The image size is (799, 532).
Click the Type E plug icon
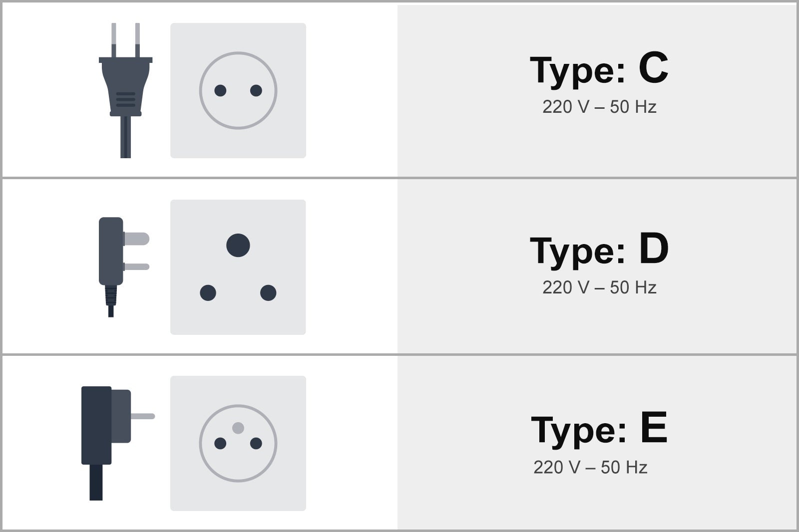pos(118,443)
